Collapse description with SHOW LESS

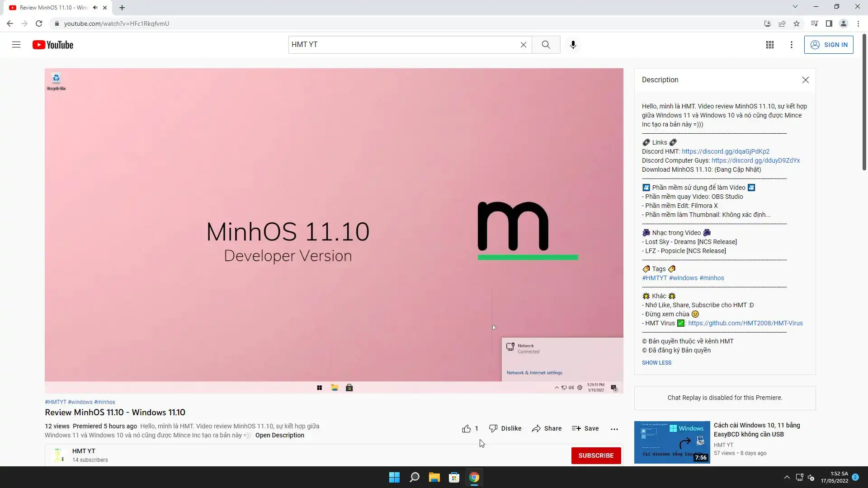tap(656, 363)
